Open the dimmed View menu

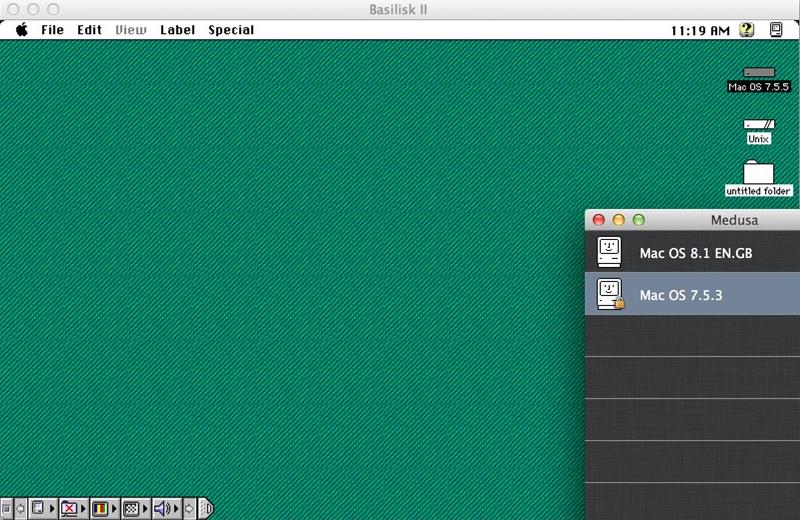click(x=131, y=30)
